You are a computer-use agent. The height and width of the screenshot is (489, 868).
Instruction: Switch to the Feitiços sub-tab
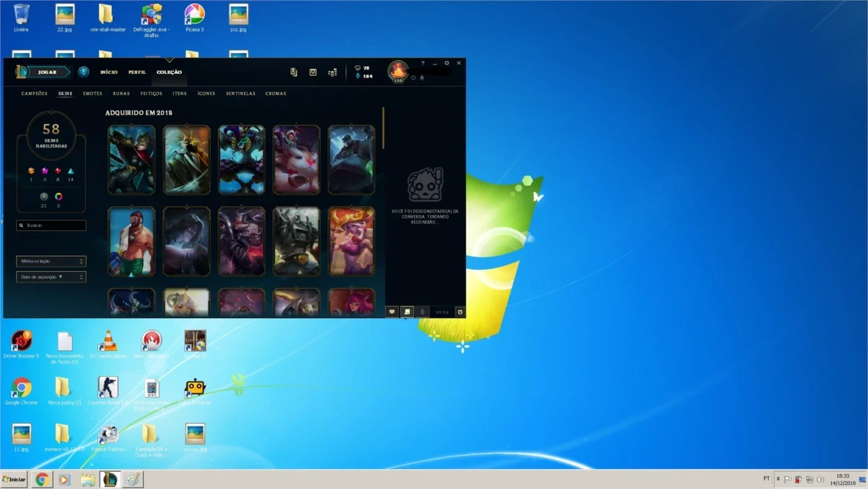[x=151, y=94]
